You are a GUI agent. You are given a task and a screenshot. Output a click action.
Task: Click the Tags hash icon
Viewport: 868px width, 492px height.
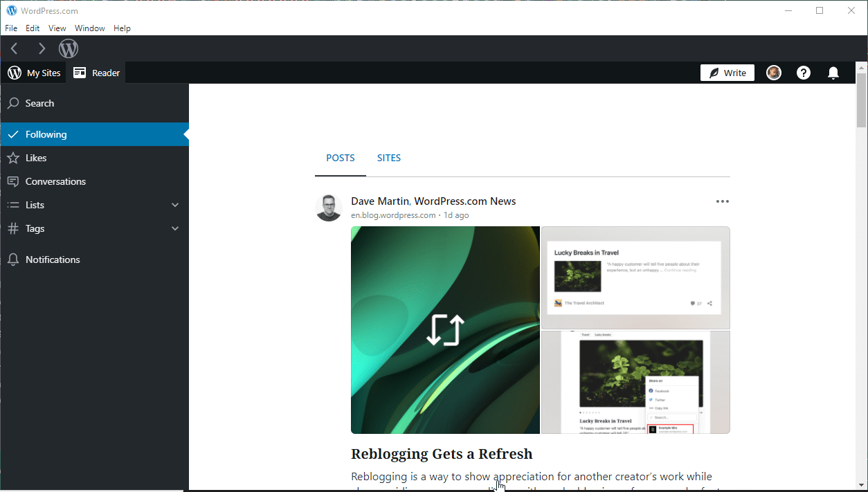point(12,228)
